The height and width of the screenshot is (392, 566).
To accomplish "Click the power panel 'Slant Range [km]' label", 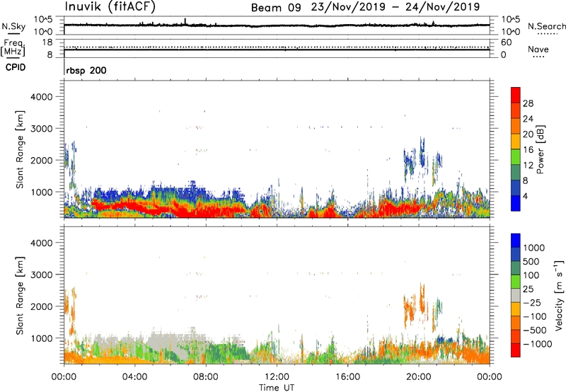I will [x=20, y=149].
